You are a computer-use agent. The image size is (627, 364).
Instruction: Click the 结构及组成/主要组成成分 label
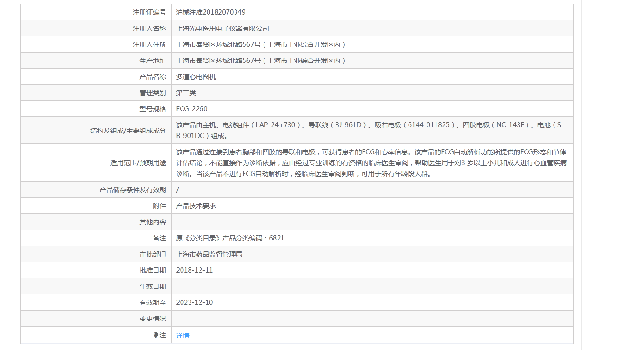(x=128, y=131)
